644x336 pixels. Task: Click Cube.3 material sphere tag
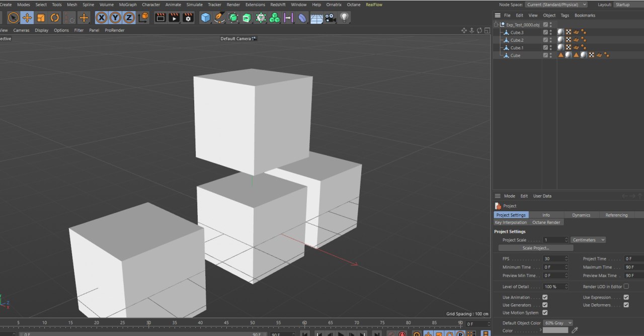560,32
